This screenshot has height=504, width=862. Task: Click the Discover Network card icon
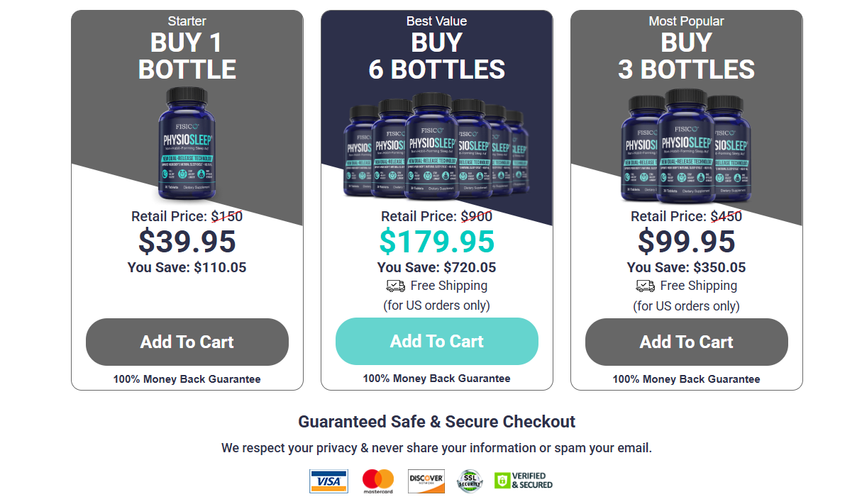click(x=426, y=481)
